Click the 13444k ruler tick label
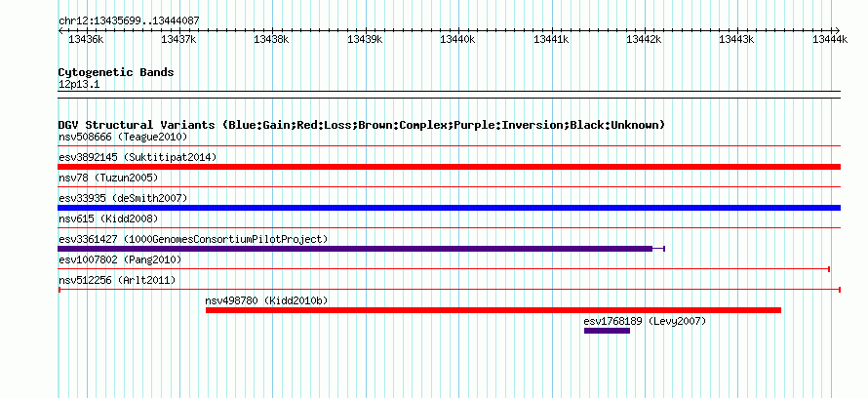 pyautogui.click(x=829, y=39)
